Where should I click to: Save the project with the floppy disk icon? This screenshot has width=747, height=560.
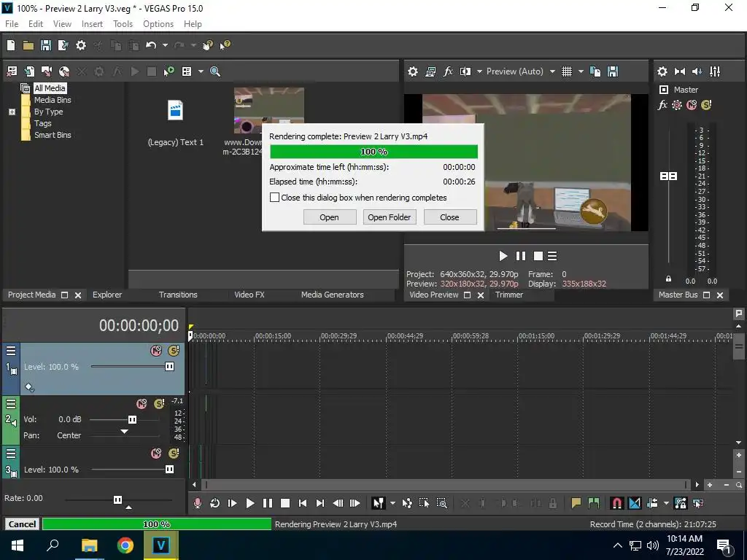pyautogui.click(x=46, y=45)
